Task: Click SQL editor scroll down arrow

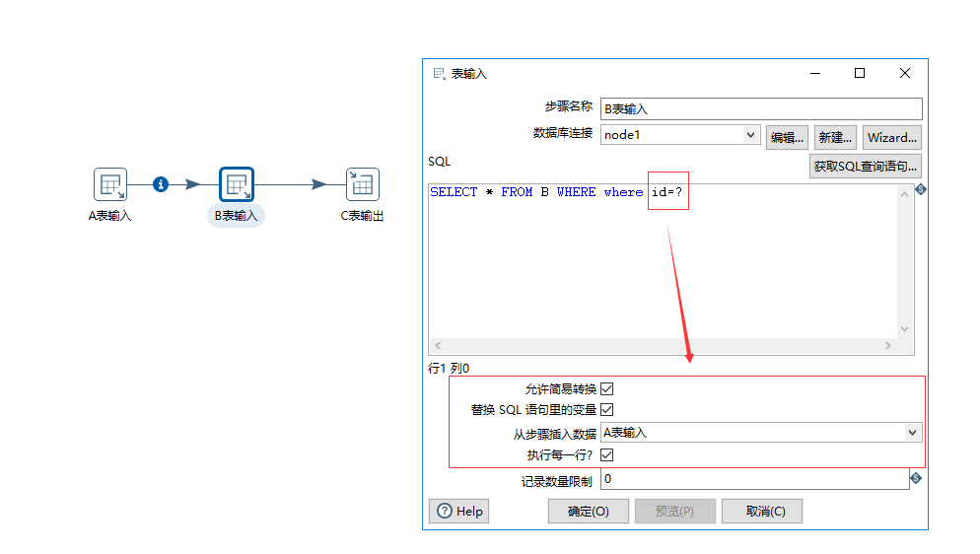Action: click(x=904, y=329)
